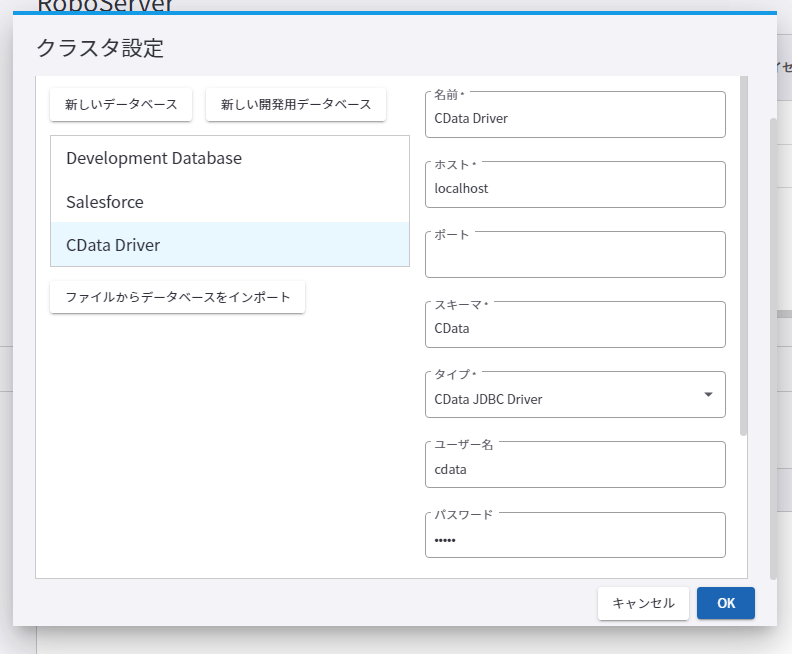The width and height of the screenshot is (792, 654).
Task: Click into the ホスト field showing localhost
Action: coord(575,186)
